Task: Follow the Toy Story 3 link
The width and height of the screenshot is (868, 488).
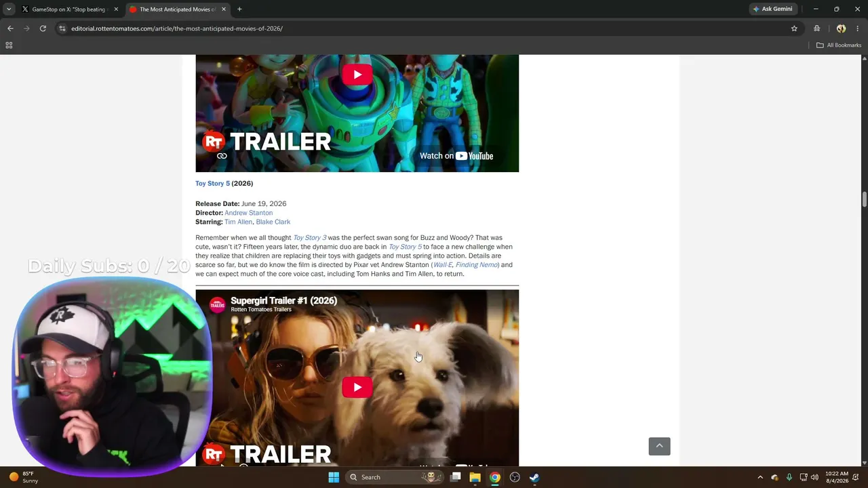Action: (x=309, y=238)
